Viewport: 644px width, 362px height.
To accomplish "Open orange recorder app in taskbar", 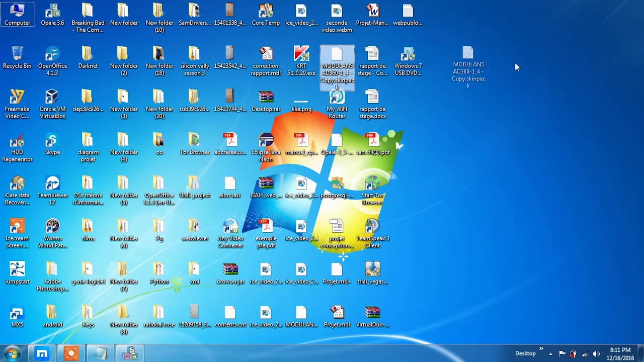I will pos(71,354).
